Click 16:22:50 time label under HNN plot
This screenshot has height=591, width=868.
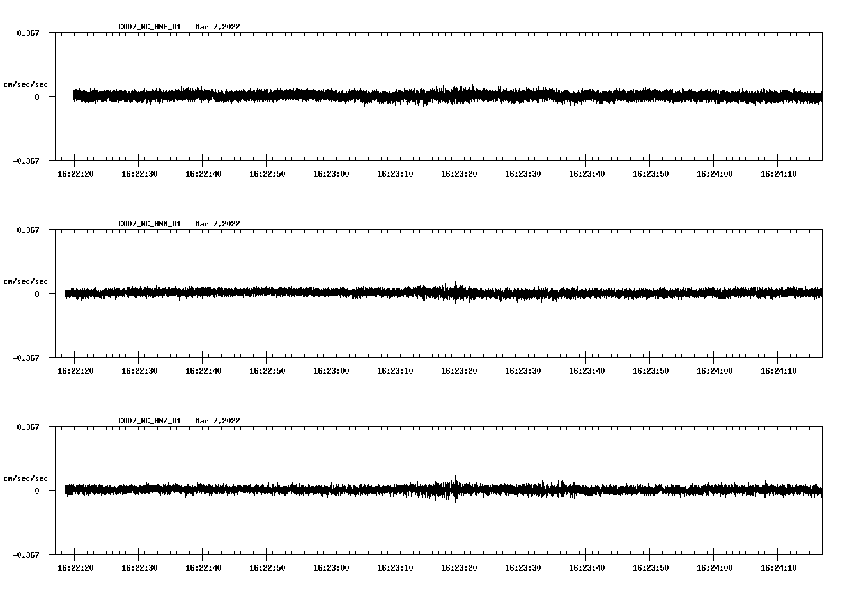pos(267,370)
